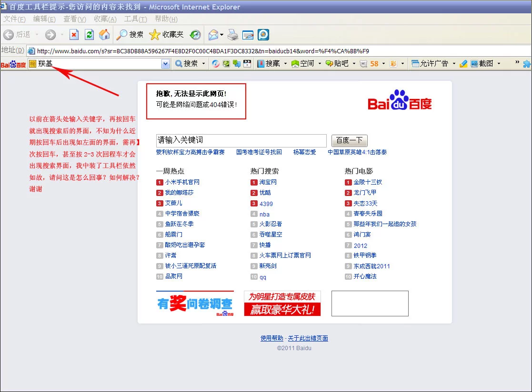This screenshot has width=532, height=392.
Task: Click the Forward navigation arrow
Action: click(x=50, y=35)
